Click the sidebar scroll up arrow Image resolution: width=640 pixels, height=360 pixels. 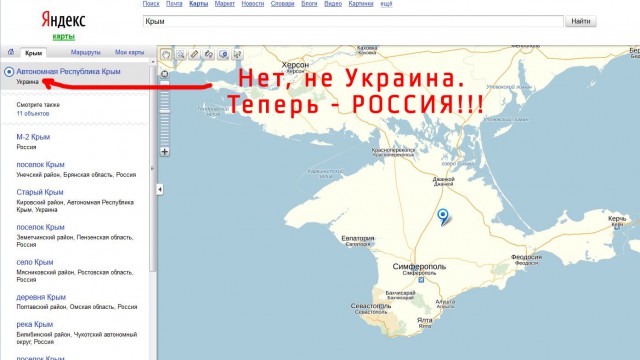click(x=153, y=62)
